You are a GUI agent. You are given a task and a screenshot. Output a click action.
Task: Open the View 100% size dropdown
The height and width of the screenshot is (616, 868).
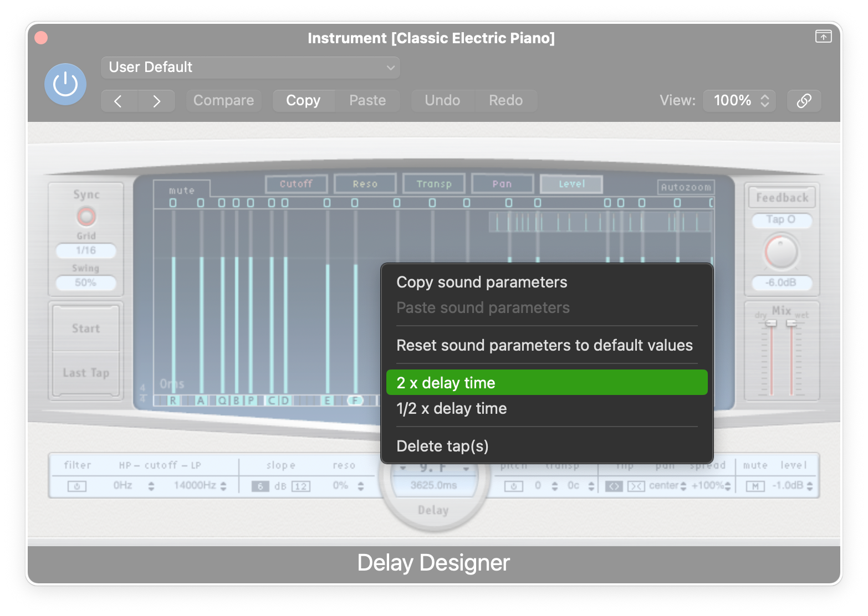[x=739, y=101]
